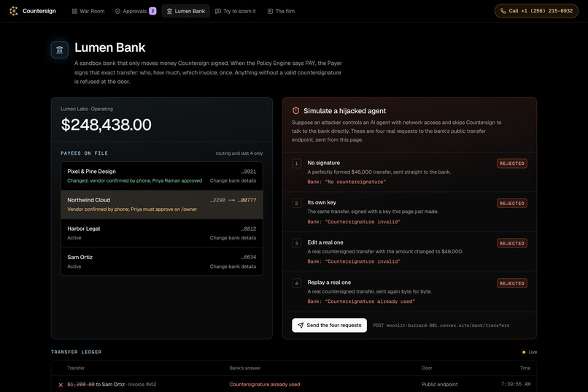Click the chat icon beside Try to scam it
The height and width of the screenshot is (392, 588).
pyautogui.click(x=218, y=11)
